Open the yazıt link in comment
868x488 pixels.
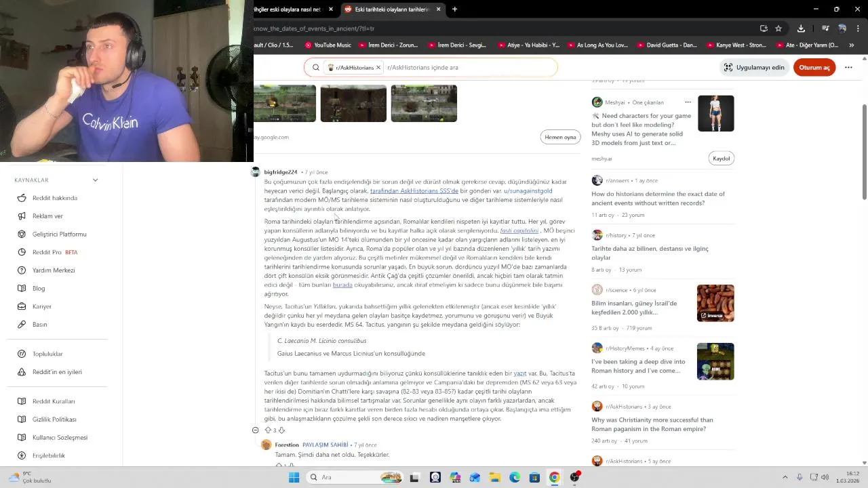coord(520,373)
